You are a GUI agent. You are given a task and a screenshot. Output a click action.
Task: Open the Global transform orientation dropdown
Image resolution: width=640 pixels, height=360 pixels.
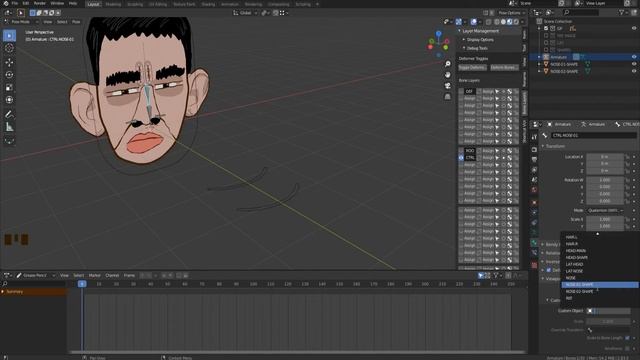point(245,13)
